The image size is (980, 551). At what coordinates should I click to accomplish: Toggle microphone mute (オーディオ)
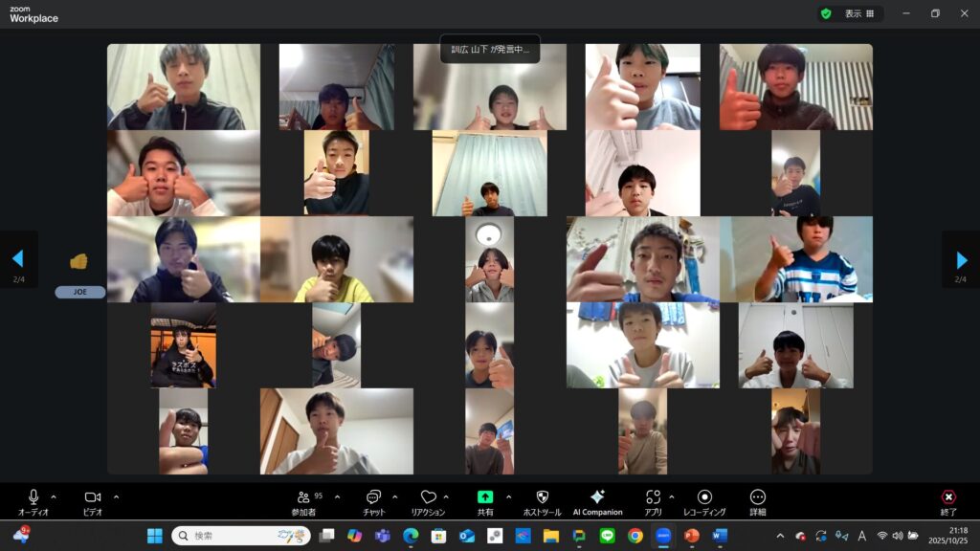point(33,497)
